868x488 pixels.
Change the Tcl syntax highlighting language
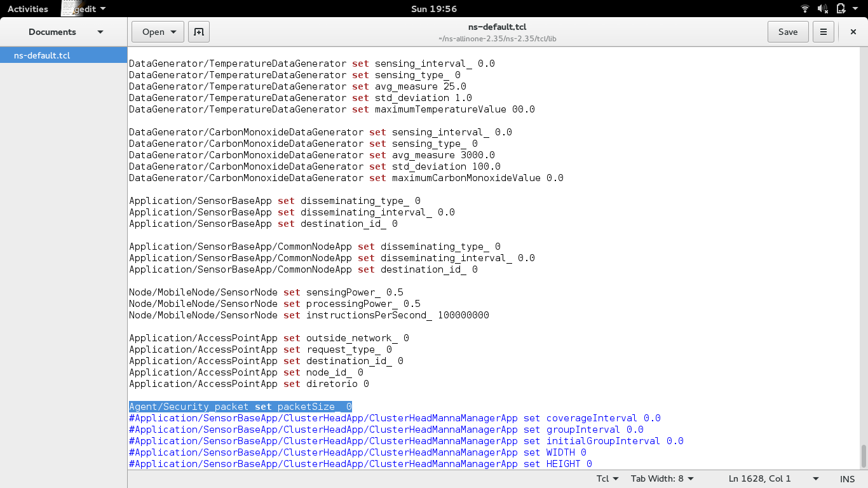click(607, 478)
